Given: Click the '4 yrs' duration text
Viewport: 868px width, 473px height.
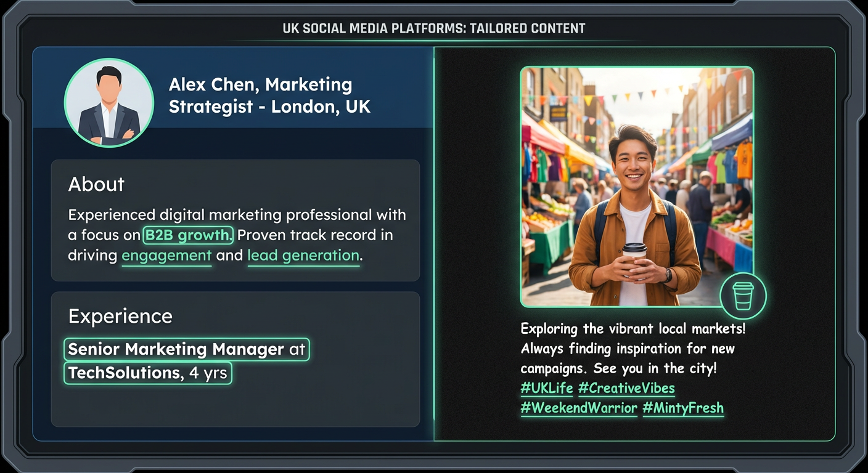Looking at the screenshot, I should [209, 373].
